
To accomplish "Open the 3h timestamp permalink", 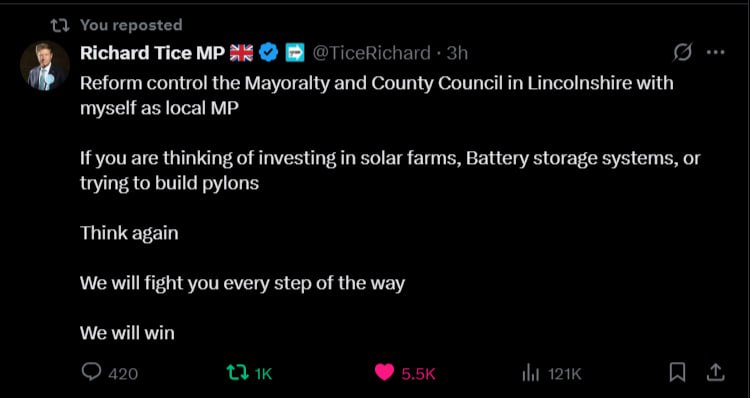I will pos(457,53).
